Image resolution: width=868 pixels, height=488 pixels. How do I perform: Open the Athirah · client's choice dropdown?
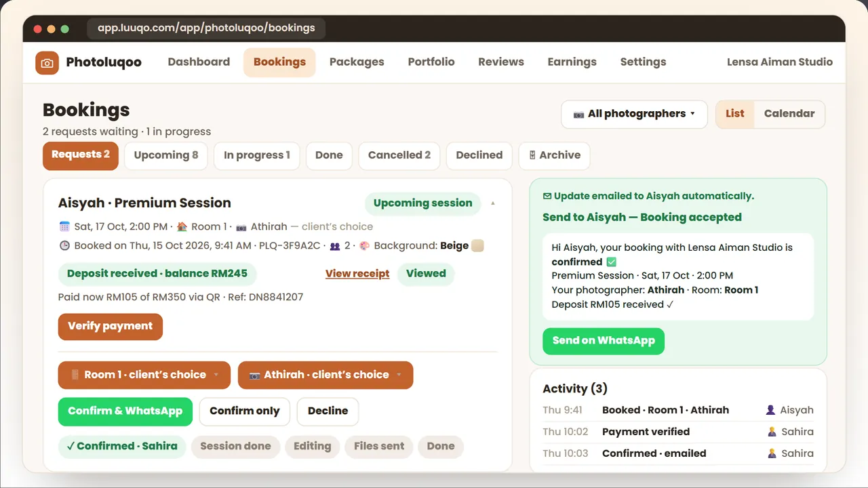[325, 375]
